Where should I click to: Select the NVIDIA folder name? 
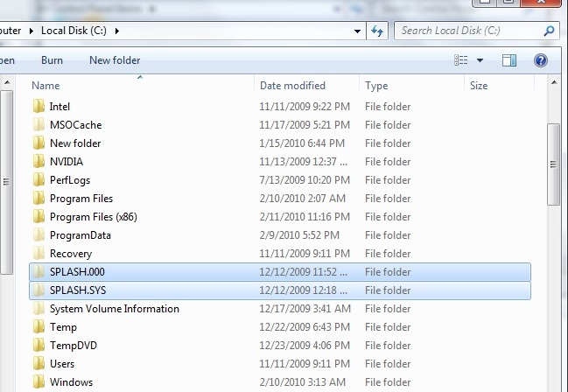click(x=67, y=162)
